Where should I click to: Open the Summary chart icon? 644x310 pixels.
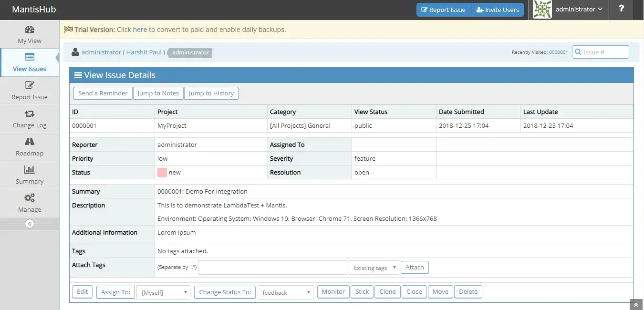pos(30,170)
